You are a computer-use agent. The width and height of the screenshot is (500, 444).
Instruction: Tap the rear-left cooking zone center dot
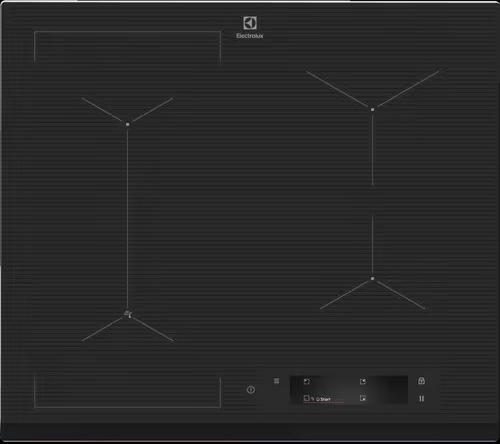(128, 124)
